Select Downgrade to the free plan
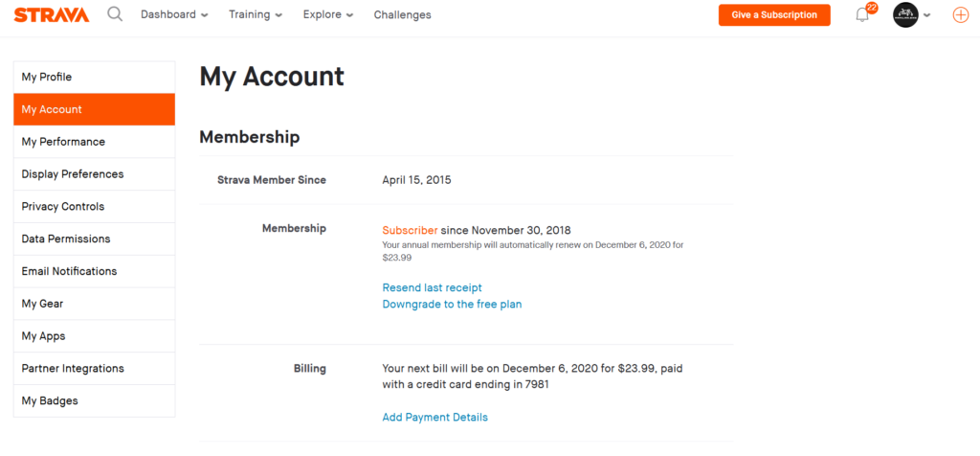 tap(452, 304)
